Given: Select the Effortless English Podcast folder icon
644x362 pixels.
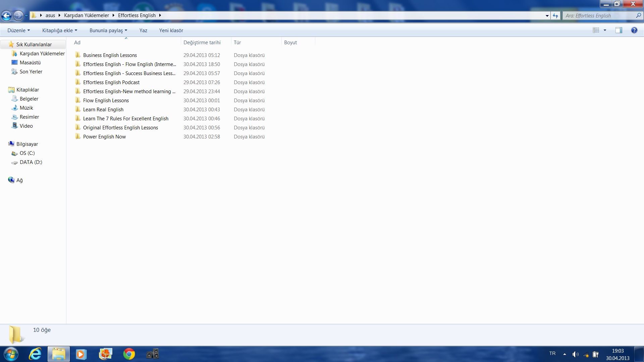Looking at the screenshot, I should 78,82.
